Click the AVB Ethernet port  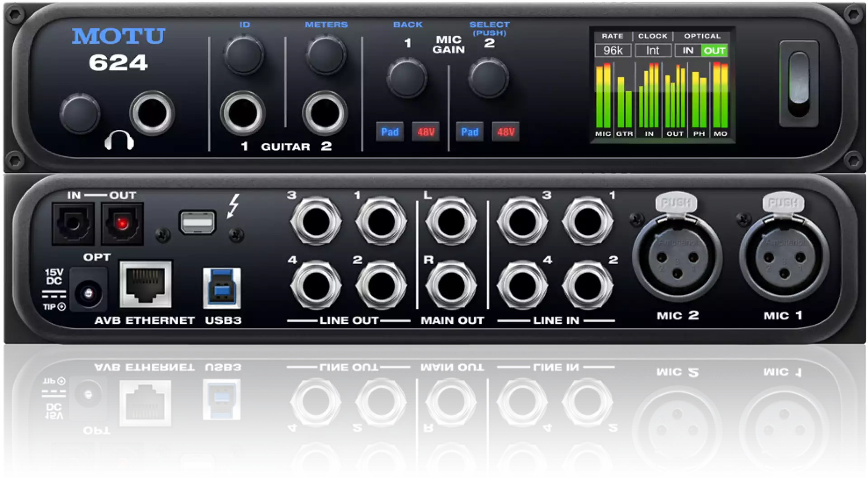(x=146, y=285)
